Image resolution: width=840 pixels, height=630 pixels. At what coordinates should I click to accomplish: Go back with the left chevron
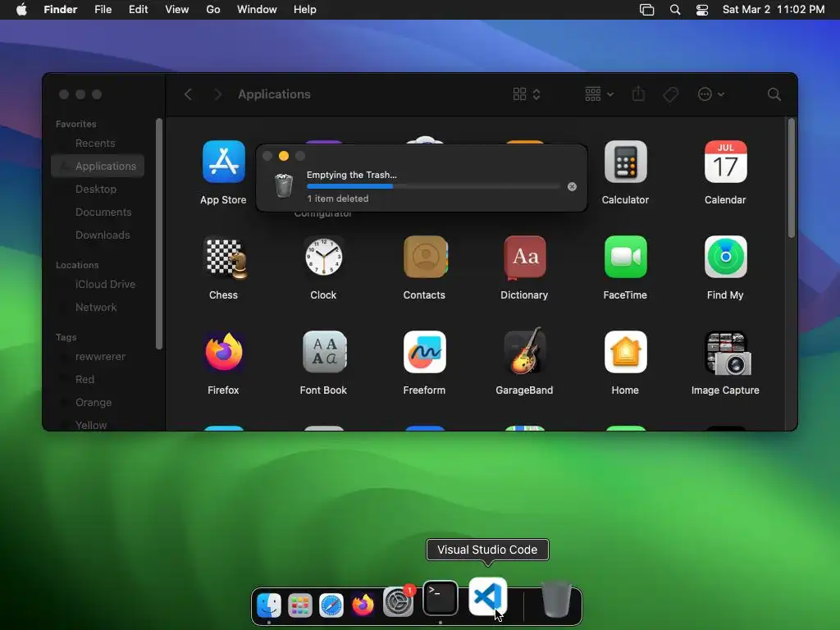tap(188, 94)
